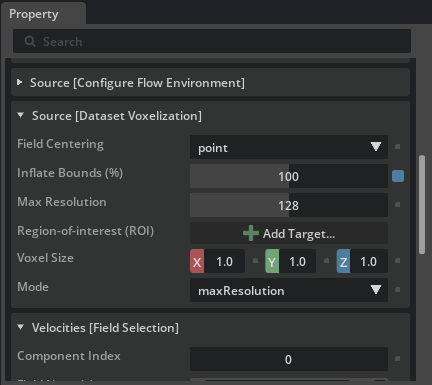Click the reset square beside Component Index
This screenshot has height=385, width=432.
click(397, 359)
